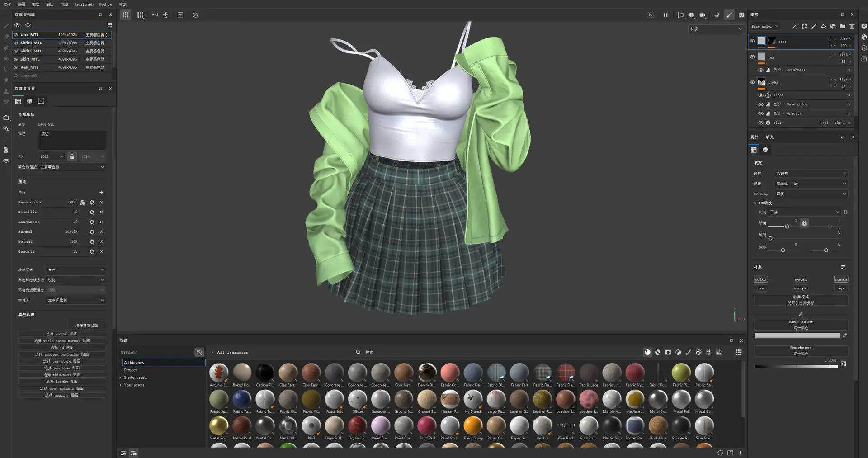Viewport: 868px width, 458px height.
Task: Add a fill layer with the paint bucket icon
Action: (x=823, y=27)
